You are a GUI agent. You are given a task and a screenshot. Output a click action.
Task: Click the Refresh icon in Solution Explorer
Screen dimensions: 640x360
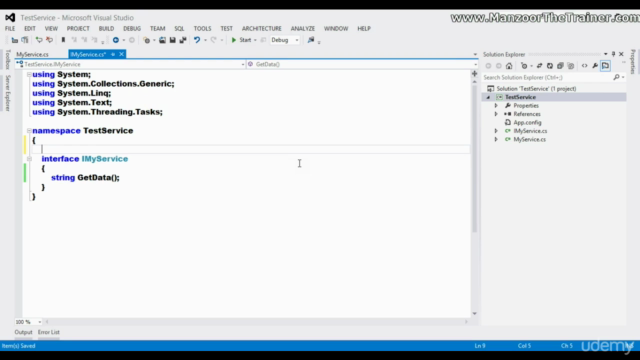[550, 66]
